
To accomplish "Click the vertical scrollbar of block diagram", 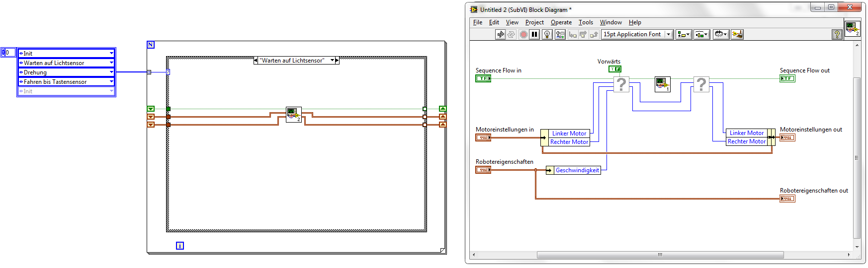I will tap(857, 158).
